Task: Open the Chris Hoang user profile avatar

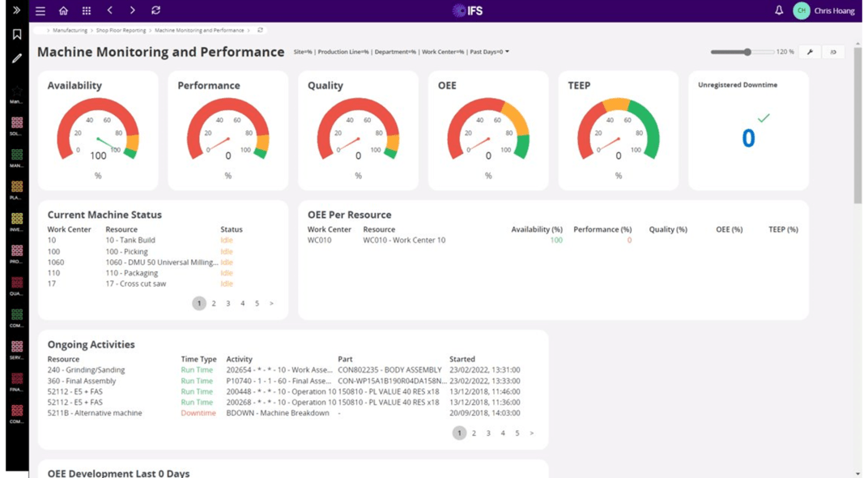Action: [x=801, y=11]
